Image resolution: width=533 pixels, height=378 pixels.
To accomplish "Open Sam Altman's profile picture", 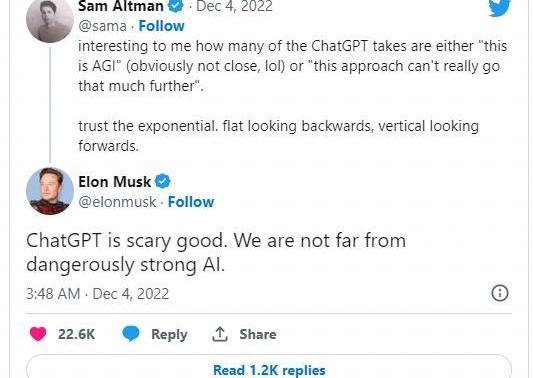I will tap(50, 19).
